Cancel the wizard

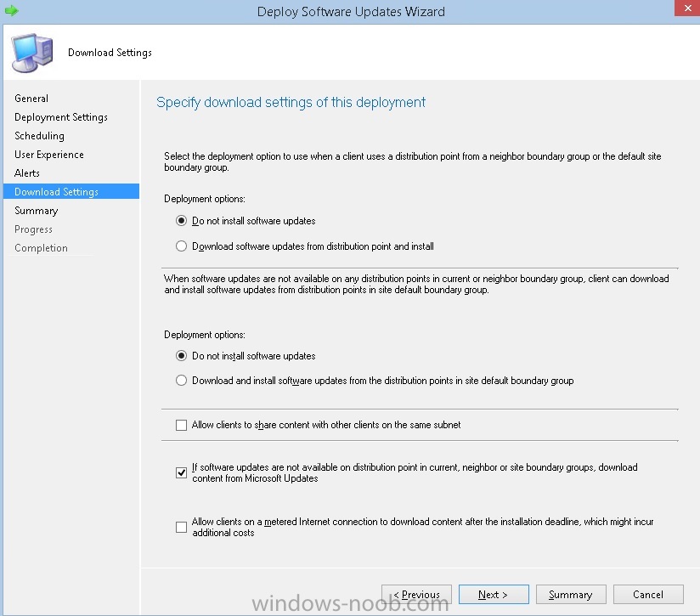coord(648,595)
